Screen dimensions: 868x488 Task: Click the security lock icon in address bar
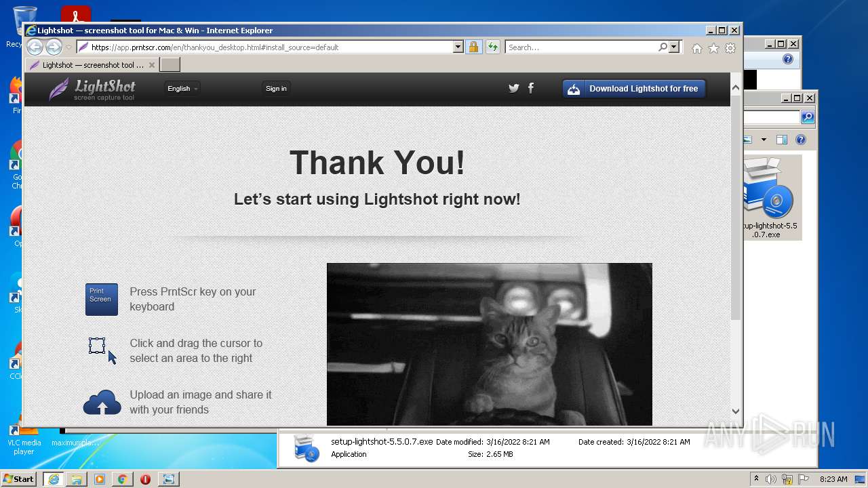tap(473, 47)
